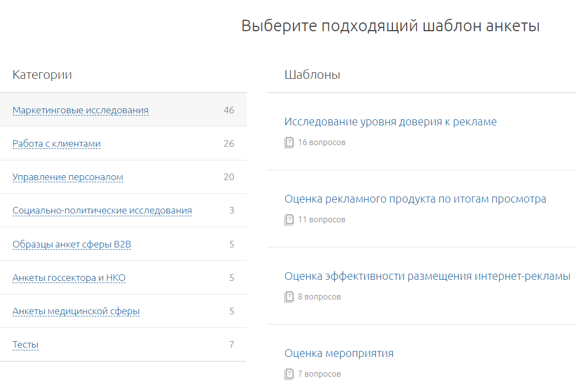Open the 'Тесты' category
Screen dimensions: 576x392
click(x=25, y=345)
